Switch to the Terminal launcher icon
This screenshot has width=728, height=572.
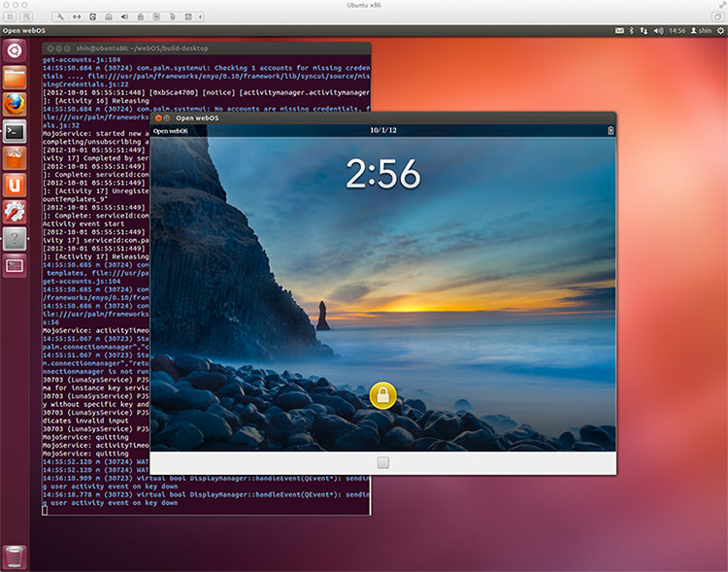(15, 131)
